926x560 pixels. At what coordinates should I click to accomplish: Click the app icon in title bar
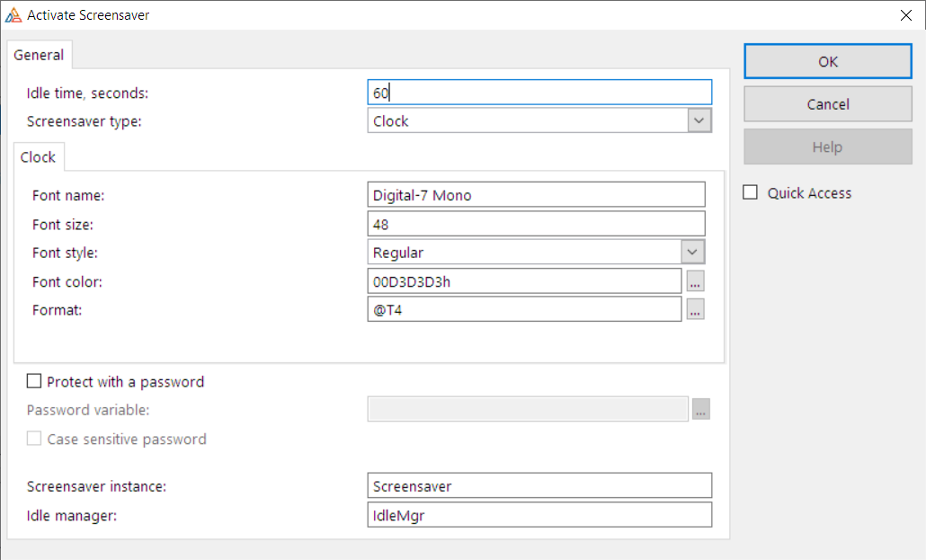tap(13, 14)
